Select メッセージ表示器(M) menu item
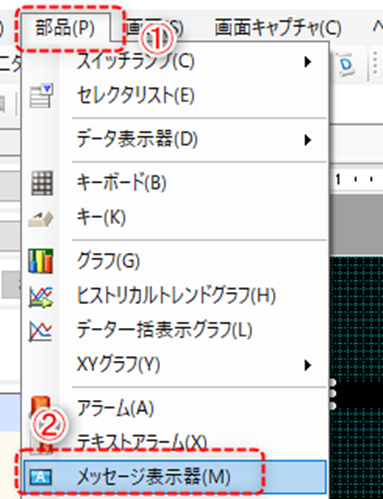383x499 pixels. point(175,477)
